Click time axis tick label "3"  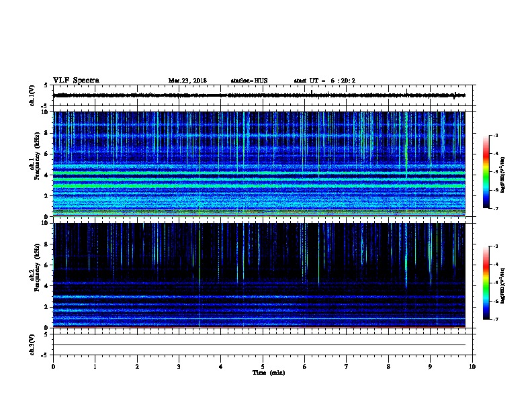pos(179,366)
